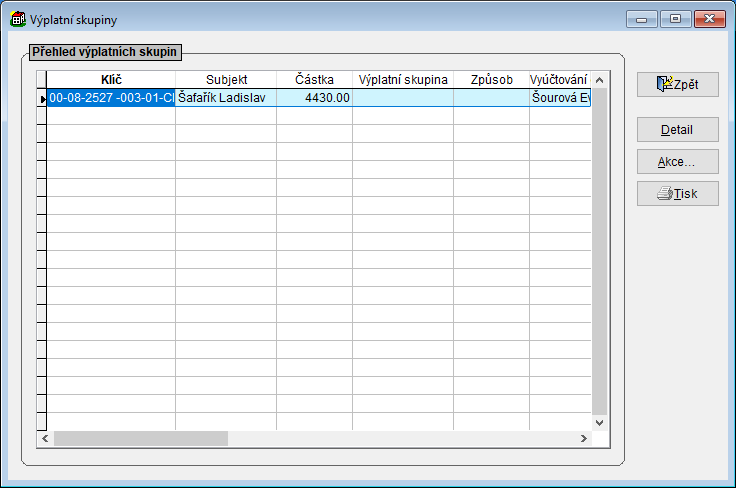Click the Výplatní skupina column header
Viewport: 736px width, 488px height.
point(402,80)
